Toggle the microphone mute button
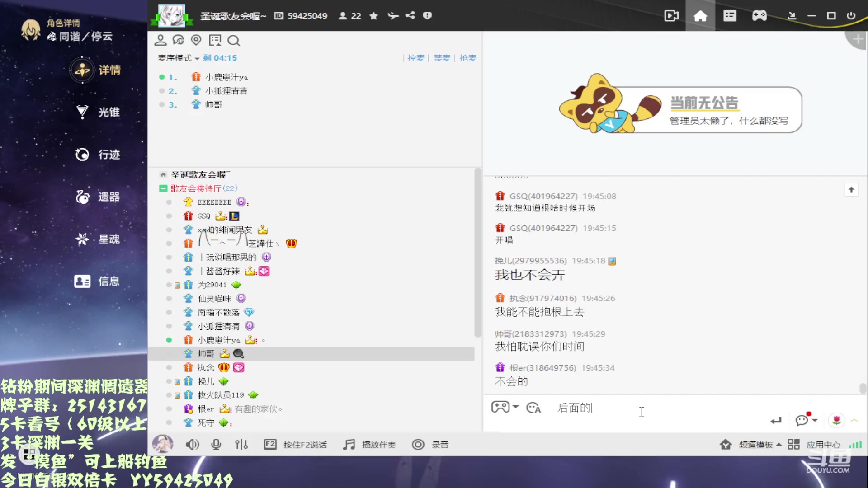The width and height of the screenshot is (868, 488). click(x=216, y=445)
